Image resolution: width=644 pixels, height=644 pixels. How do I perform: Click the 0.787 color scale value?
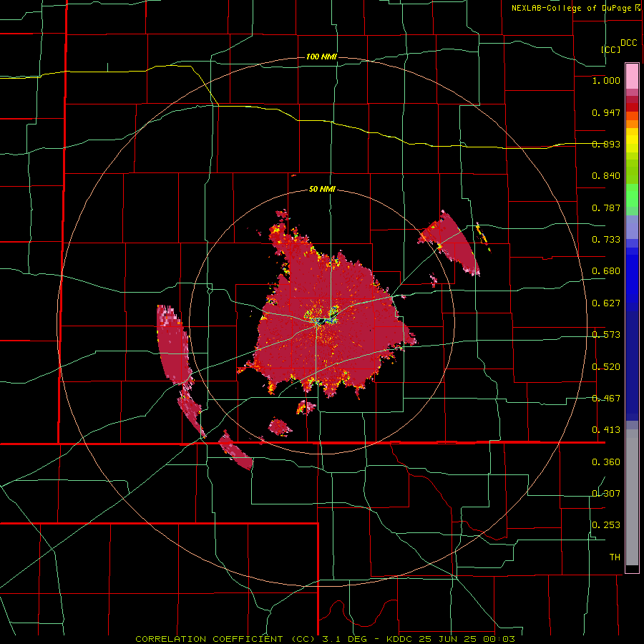[x=606, y=208]
